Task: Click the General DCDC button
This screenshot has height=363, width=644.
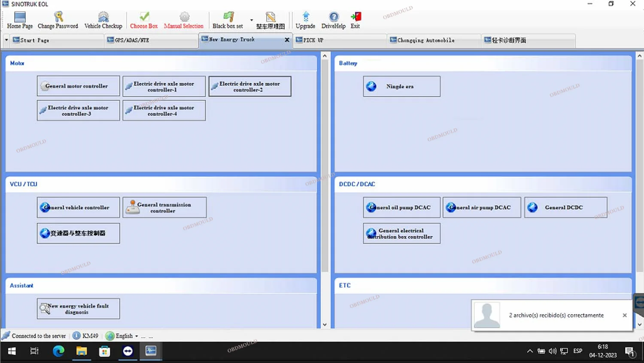Action: tap(565, 208)
